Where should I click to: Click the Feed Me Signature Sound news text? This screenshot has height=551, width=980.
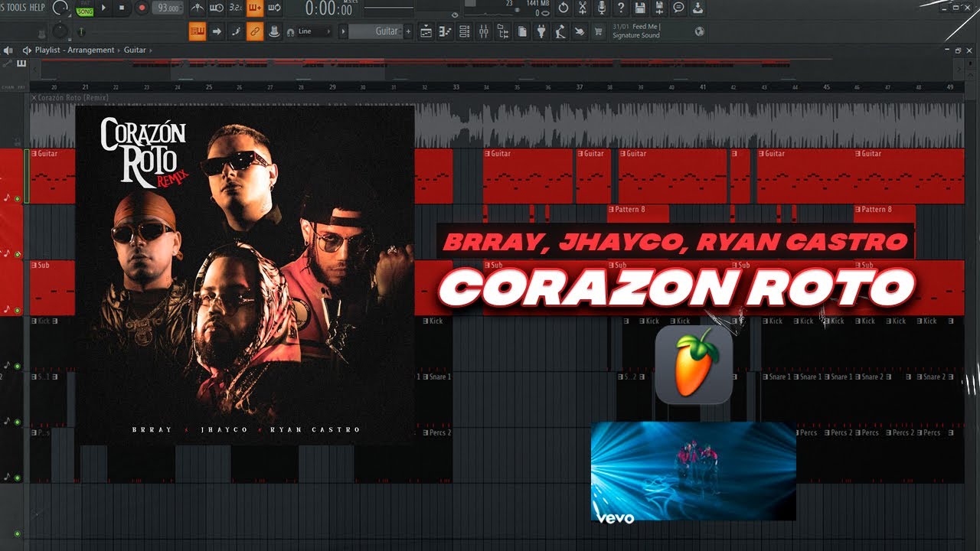point(636,31)
